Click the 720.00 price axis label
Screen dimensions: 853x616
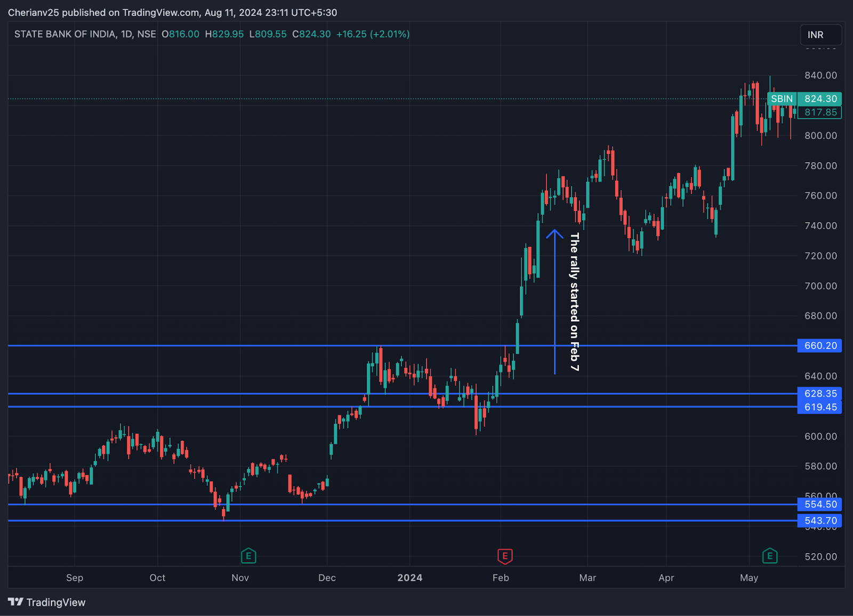(820, 256)
